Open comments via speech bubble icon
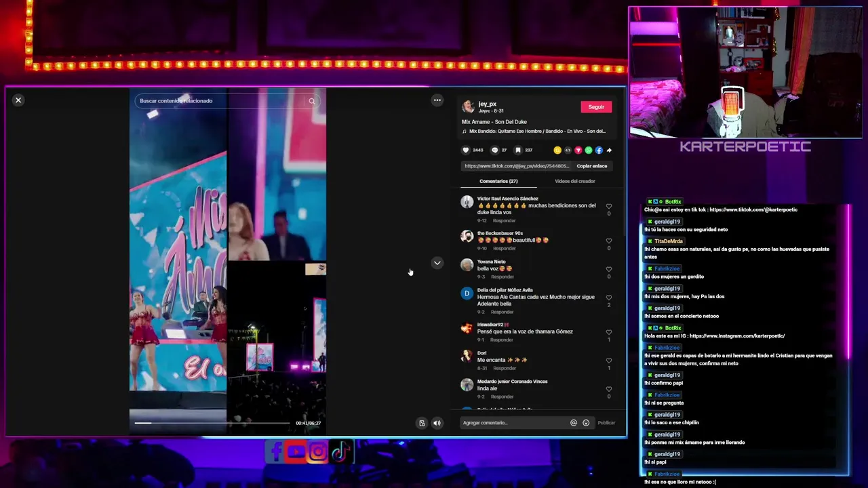The image size is (868, 488). (494, 150)
